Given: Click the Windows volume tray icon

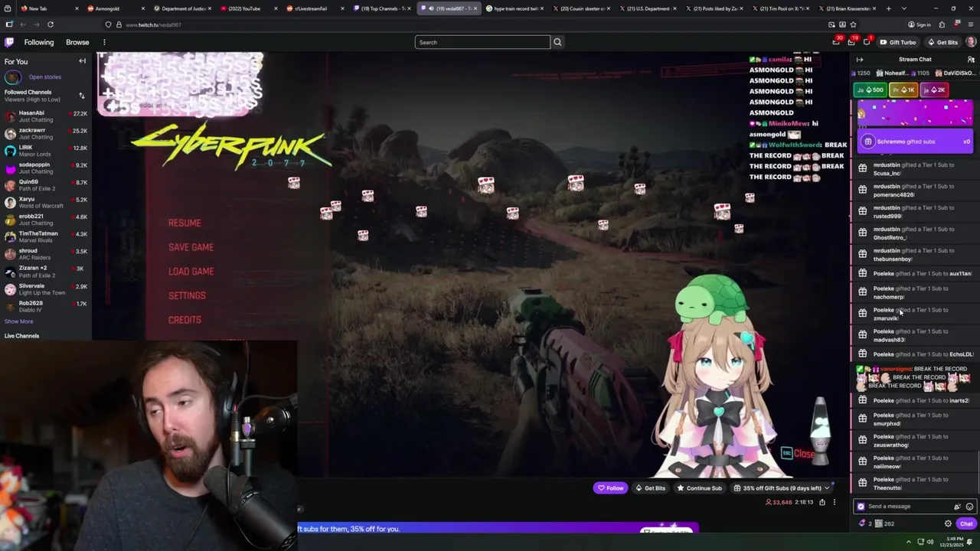Looking at the screenshot, I should [929, 542].
